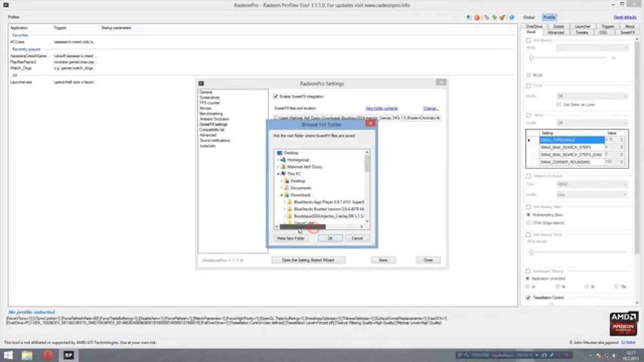The height and width of the screenshot is (362, 644).
Task: Select SweetFX settings in settings list
Action: point(213,124)
